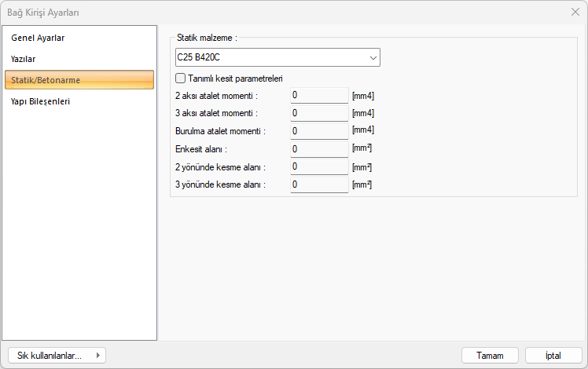The width and height of the screenshot is (588, 369).
Task: Enable the Tanımlı kesit parametreleri checkbox
Action: pos(181,79)
